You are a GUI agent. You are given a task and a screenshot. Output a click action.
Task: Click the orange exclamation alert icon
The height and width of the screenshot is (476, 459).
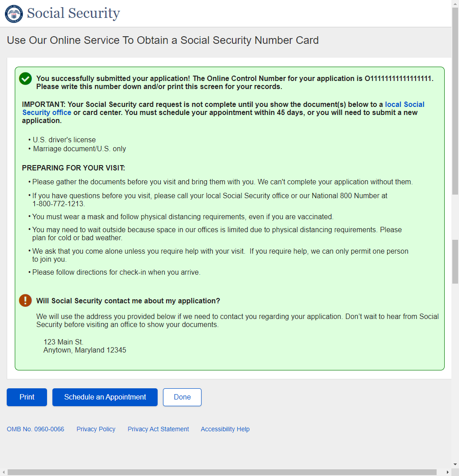pos(26,301)
